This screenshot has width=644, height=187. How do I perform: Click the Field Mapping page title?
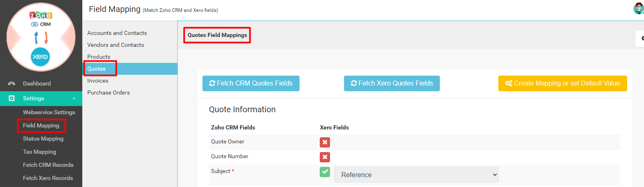pos(115,9)
